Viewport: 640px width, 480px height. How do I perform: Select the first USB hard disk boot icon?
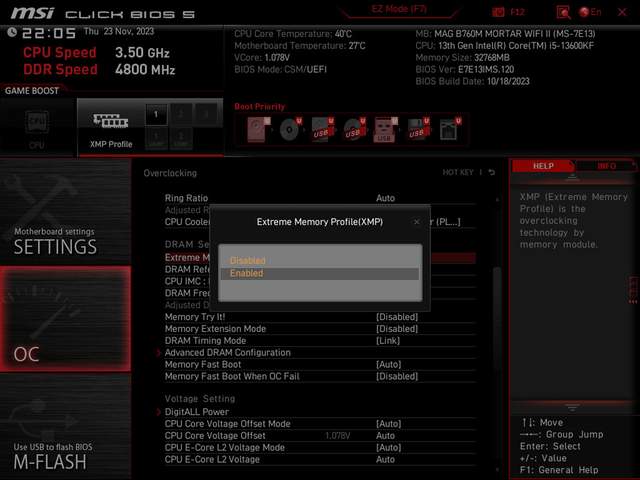click(x=322, y=130)
